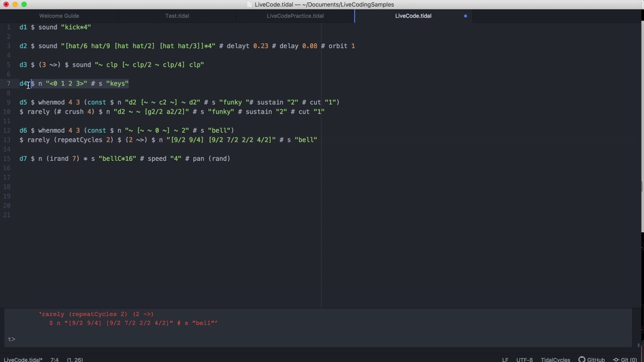644x362 pixels.
Task: Click LiveCode.tidal file name in status bar
Action: click(x=23, y=359)
